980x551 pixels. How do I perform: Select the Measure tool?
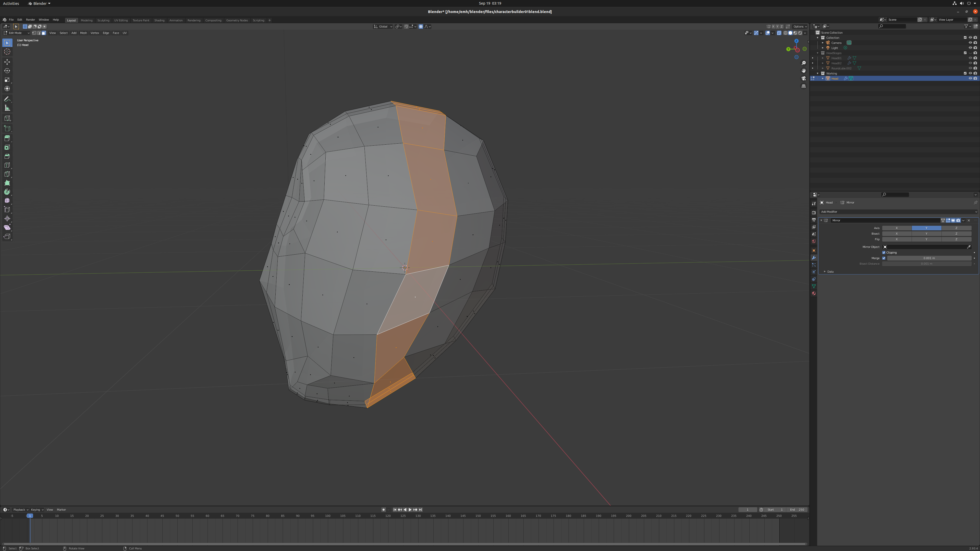click(x=7, y=108)
